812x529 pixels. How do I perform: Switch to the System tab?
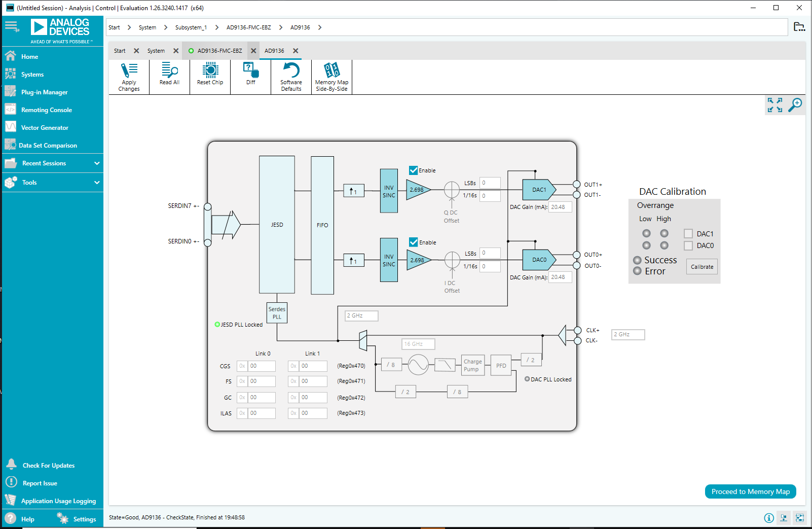tap(156, 51)
